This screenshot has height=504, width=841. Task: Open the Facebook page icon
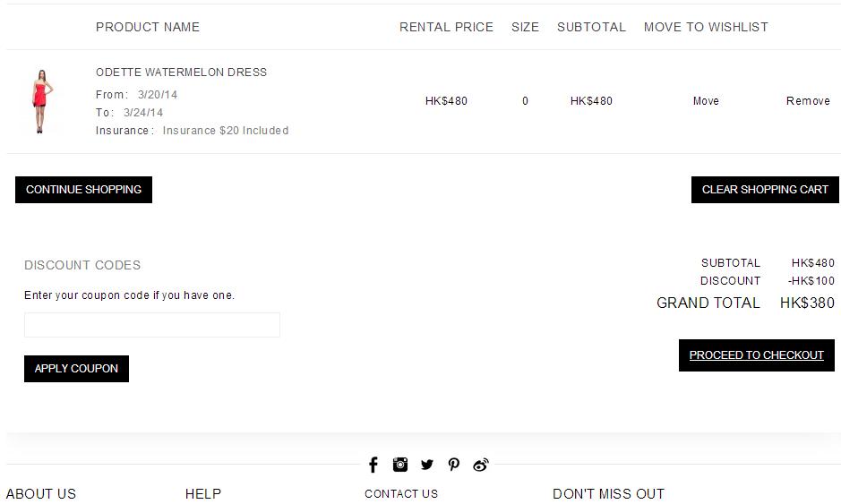373,465
